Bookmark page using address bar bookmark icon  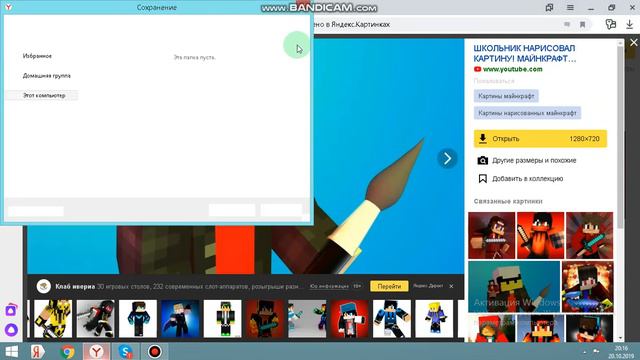(582, 25)
